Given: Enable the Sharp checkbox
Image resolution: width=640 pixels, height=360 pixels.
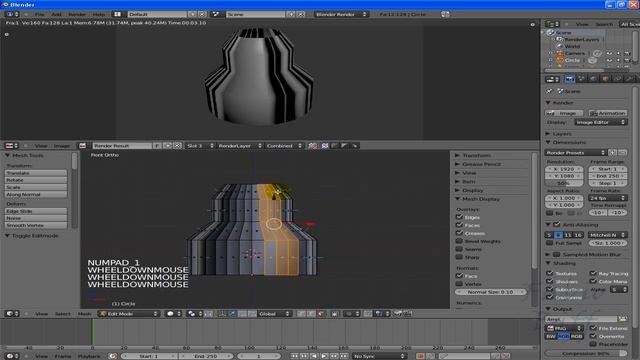Looking at the screenshot, I should (x=459, y=257).
